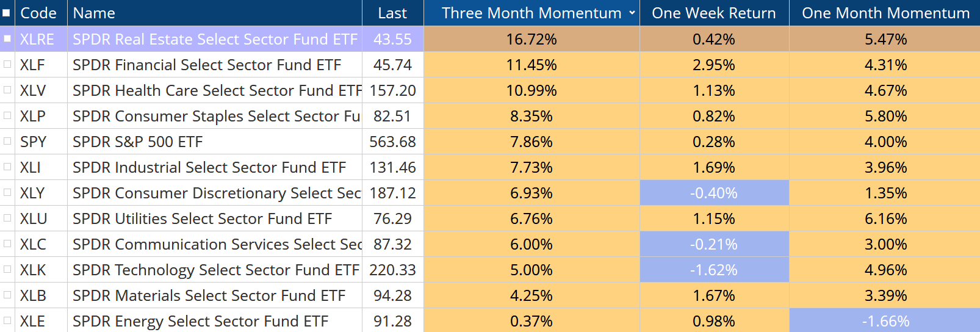The image size is (980, 332).
Task: Select XLY negative one week return cell
Action: pyautogui.click(x=713, y=193)
